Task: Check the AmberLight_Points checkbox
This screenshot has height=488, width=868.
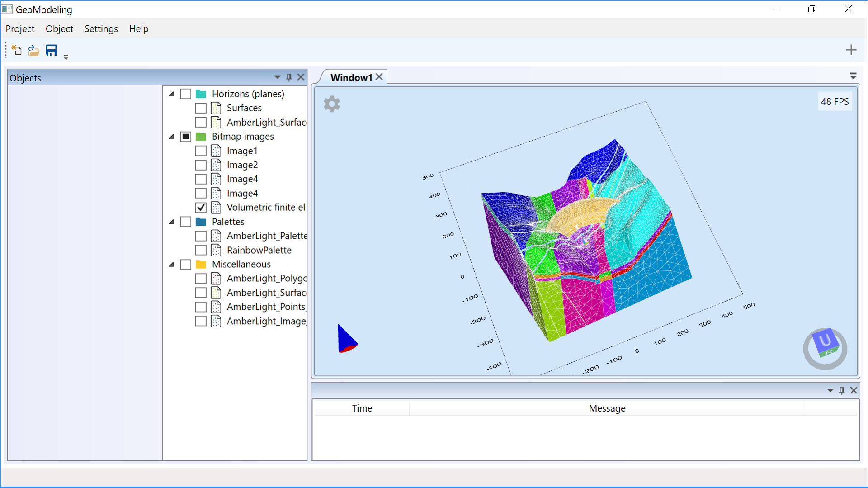Action: pyautogui.click(x=201, y=307)
